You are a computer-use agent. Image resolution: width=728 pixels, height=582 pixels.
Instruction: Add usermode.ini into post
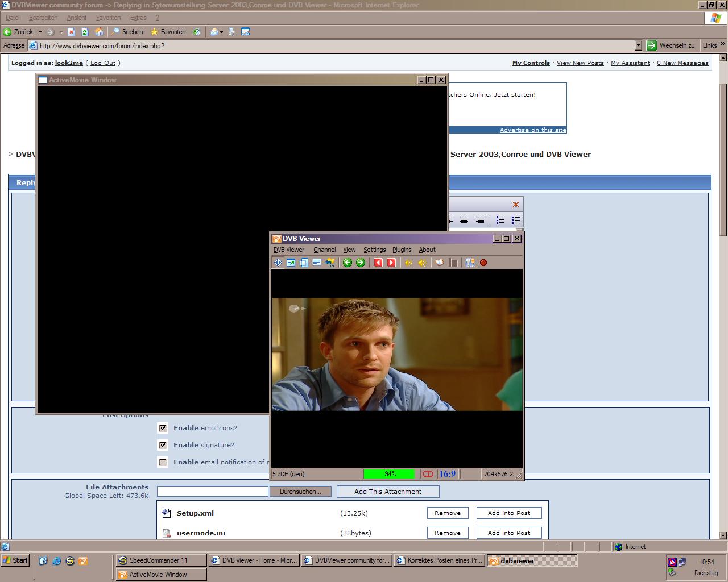pos(509,533)
